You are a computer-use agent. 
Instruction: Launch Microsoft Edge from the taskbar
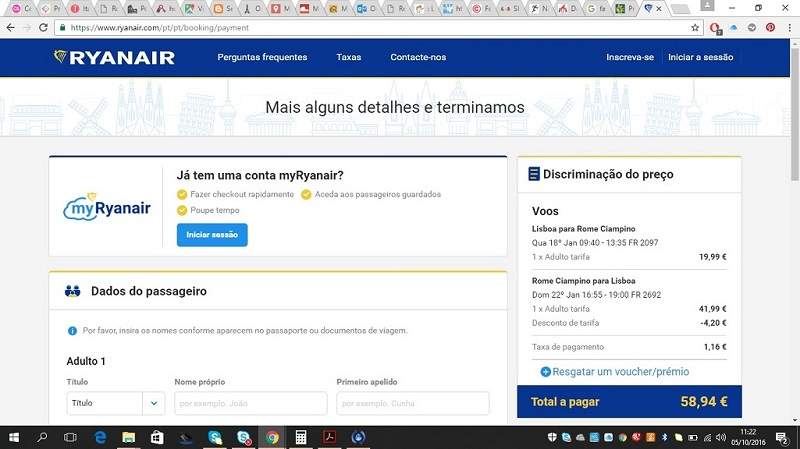pos(101,437)
